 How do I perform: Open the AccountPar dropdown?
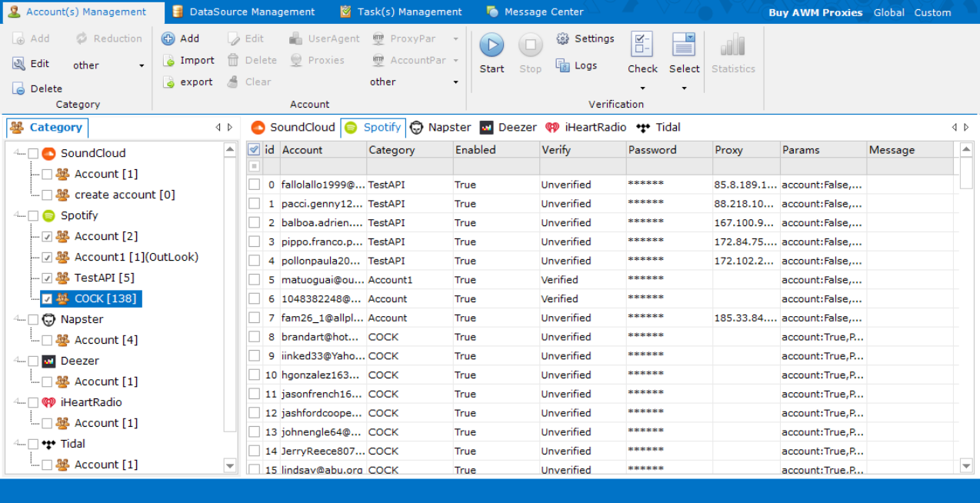pyautogui.click(x=415, y=60)
